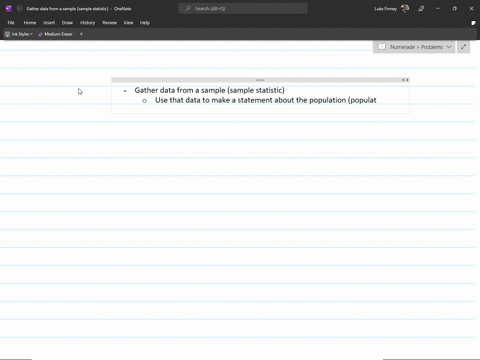Restore down the OneNote window
480x360 pixels.
[454, 9]
